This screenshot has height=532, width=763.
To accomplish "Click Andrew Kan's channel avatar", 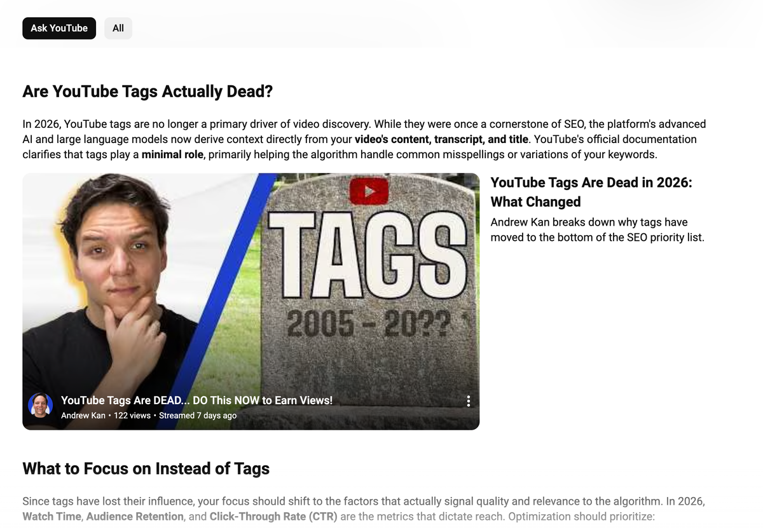I will 40,406.
